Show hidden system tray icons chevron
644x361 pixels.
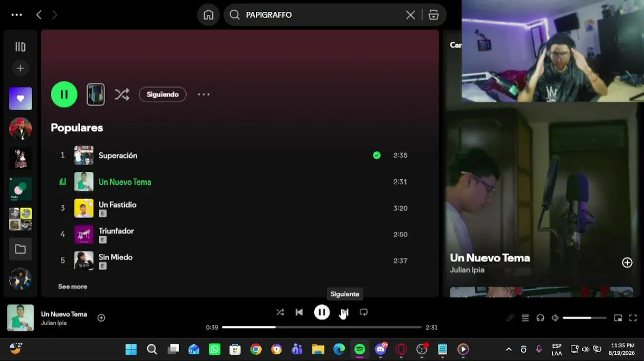coord(509,349)
